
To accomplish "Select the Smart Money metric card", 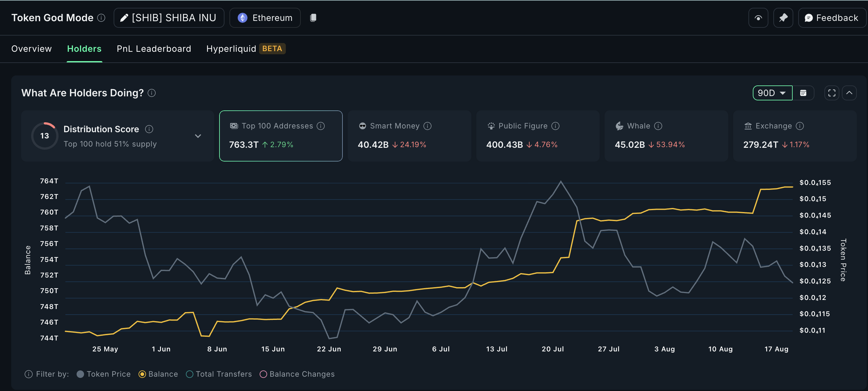I will click(409, 136).
